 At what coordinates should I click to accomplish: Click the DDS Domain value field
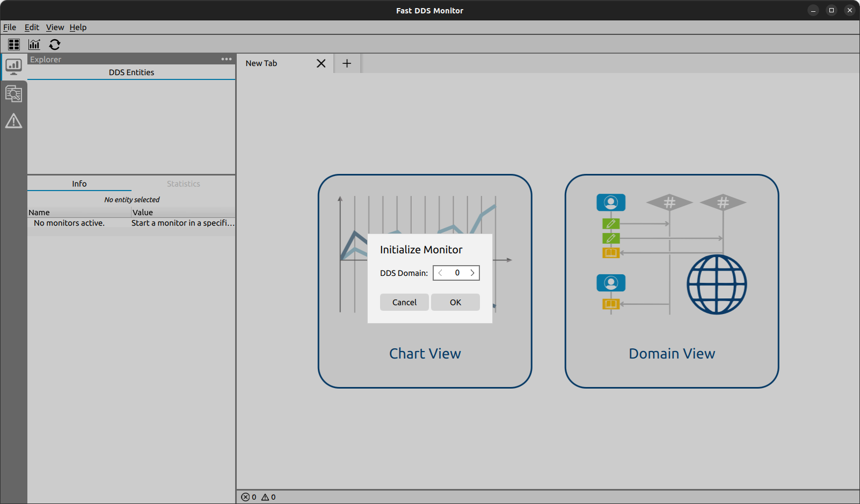[x=457, y=273]
